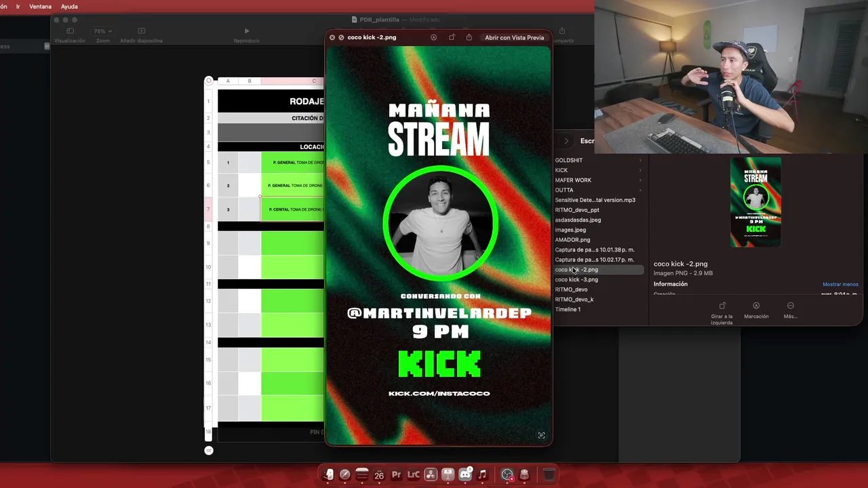
Task: Open DaVinci Resolve from the Dock
Action: (431, 474)
